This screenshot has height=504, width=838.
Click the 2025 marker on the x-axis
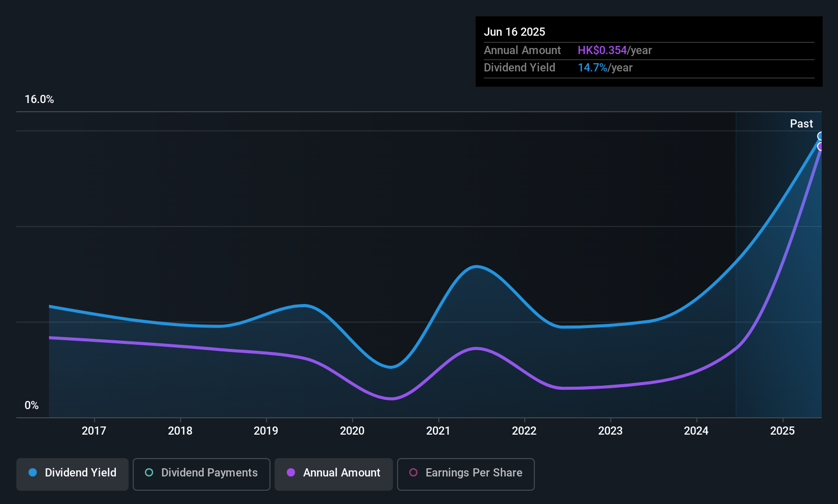pyautogui.click(x=782, y=431)
